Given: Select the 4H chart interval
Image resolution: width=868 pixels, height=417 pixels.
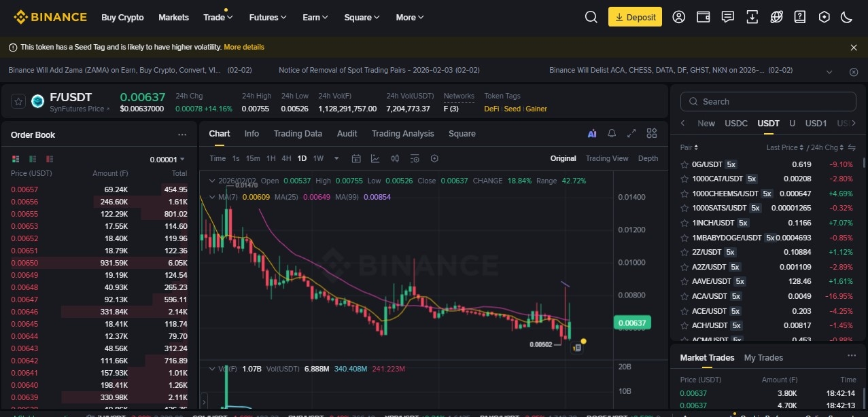Looking at the screenshot, I should pyautogui.click(x=286, y=158).
